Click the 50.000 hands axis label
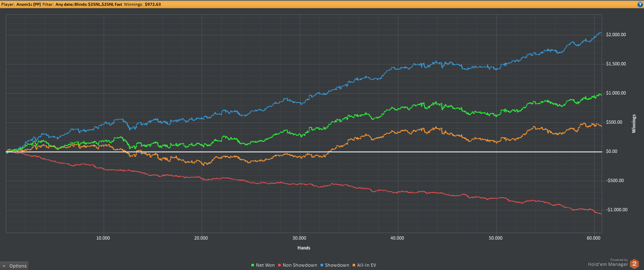This screenshot has height=270, width=644. (496, 238)
